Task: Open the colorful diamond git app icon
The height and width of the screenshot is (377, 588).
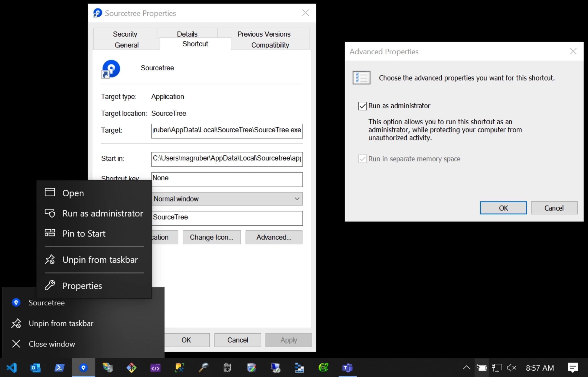Action: click(x=131, y=367)
